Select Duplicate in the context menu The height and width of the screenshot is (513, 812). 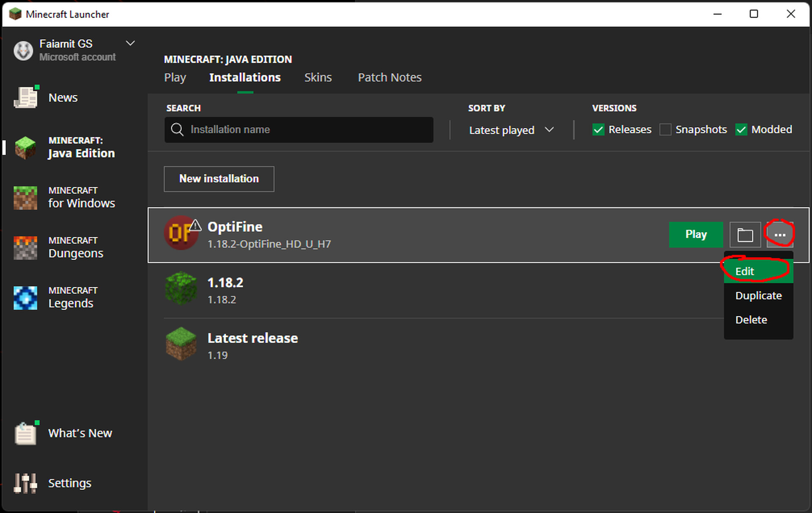coord(758,296)
